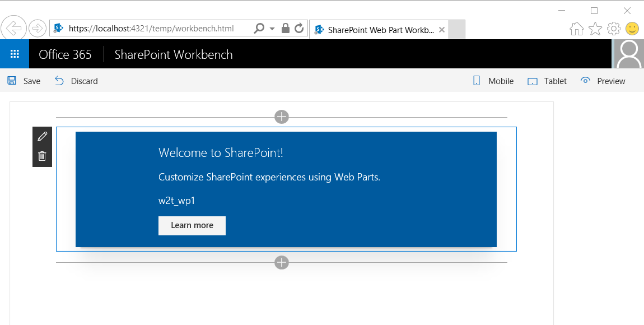
Task: Open browser Tools gear icon
Action: pos(614,29)
